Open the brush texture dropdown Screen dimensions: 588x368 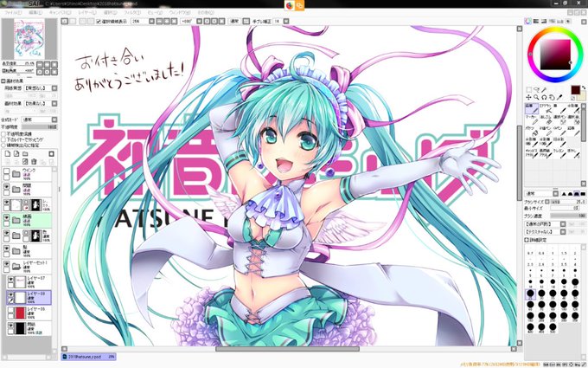563,232
